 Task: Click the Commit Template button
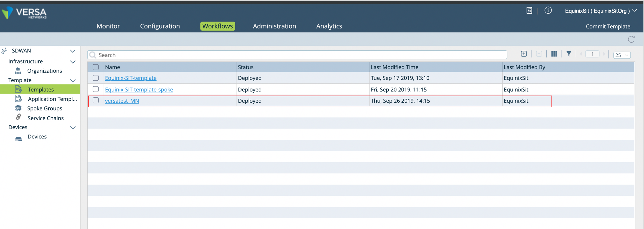pyautogui.click(x=608, y=26)
